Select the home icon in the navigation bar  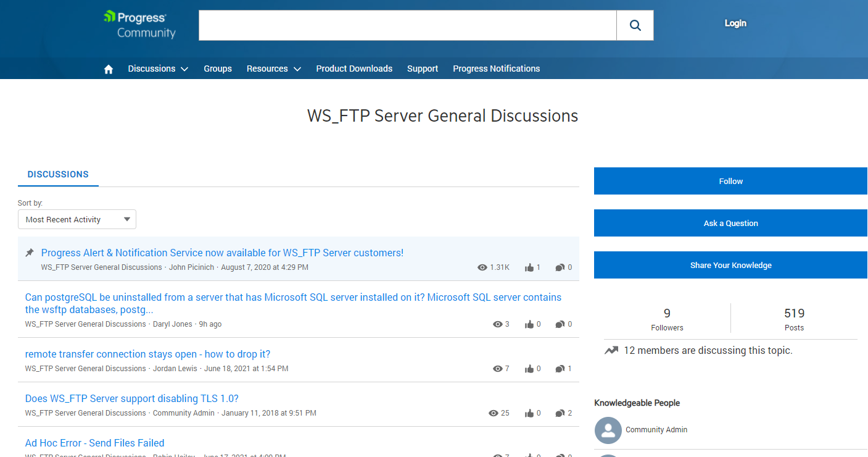click(x=109, y=69)
